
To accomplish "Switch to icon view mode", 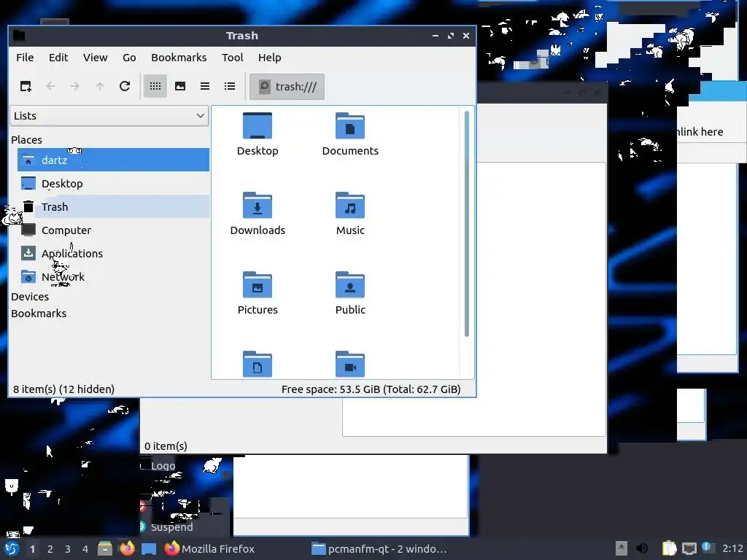I will tap(155, 86).
